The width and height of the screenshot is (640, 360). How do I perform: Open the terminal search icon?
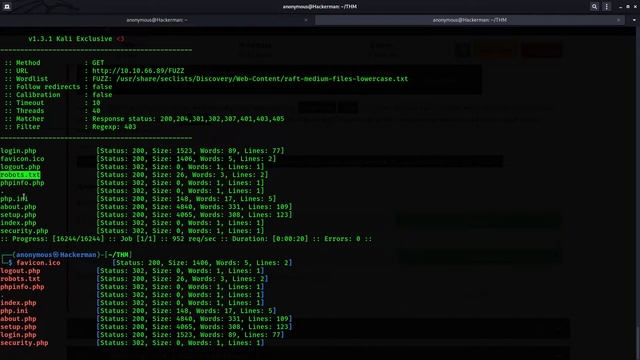(594, 7)
